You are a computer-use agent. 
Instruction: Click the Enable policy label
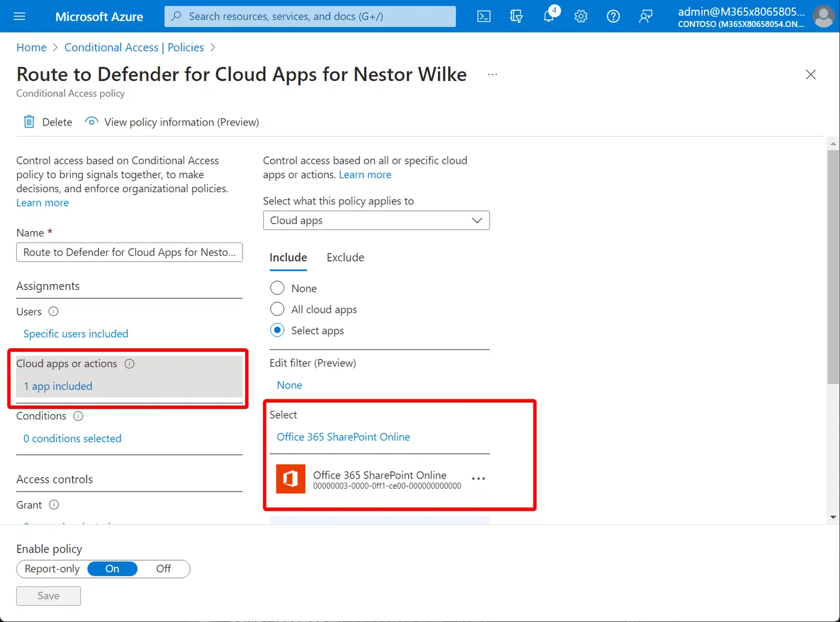point(49,549)
